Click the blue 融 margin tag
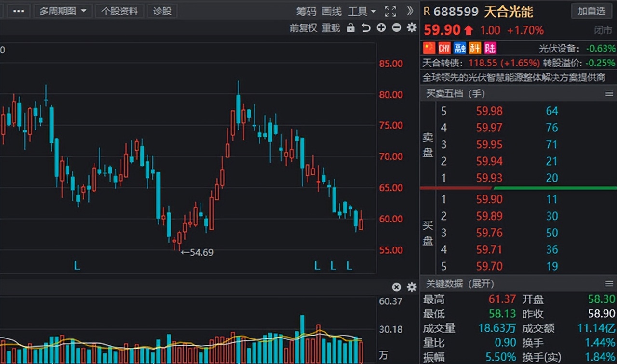Screen dimensions: 617x364 click(460, 48)
